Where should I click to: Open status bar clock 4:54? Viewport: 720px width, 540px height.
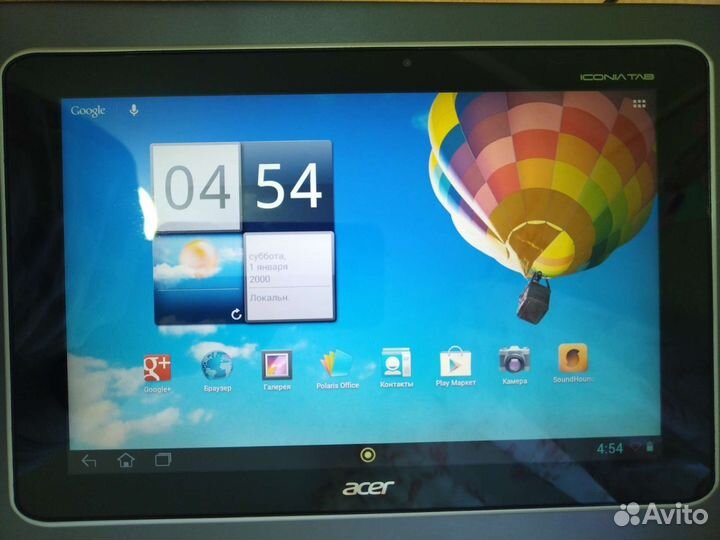[610, 448]
